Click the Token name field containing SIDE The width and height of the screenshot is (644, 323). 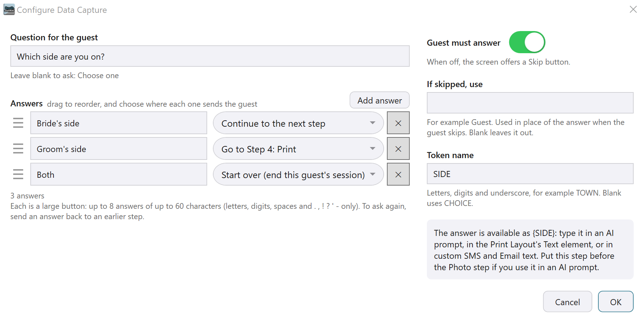[x=530, y=174]
